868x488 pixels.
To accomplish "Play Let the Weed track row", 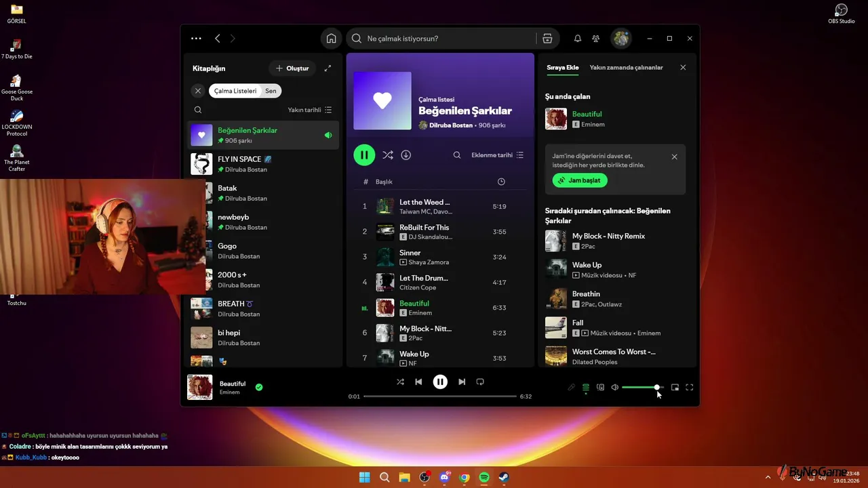I will tap(440, 207).
